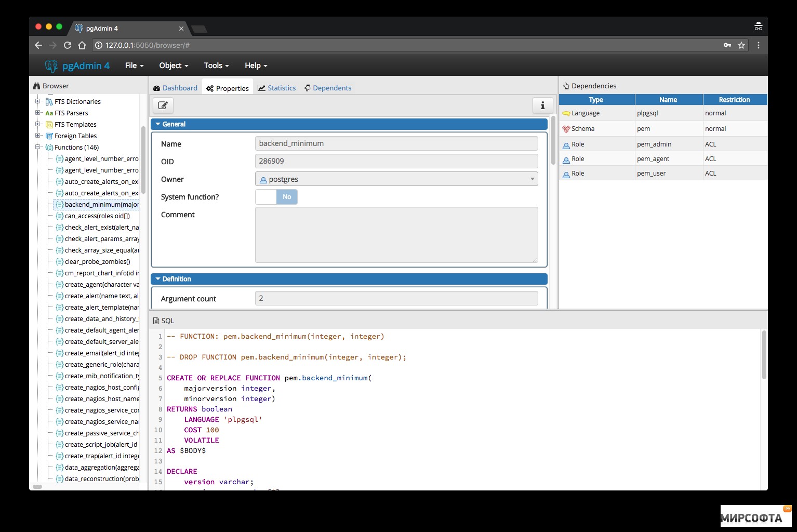797x532 pixels.
Task: Expand the FTS Templates tree node
Action: [x=38, y=124]
